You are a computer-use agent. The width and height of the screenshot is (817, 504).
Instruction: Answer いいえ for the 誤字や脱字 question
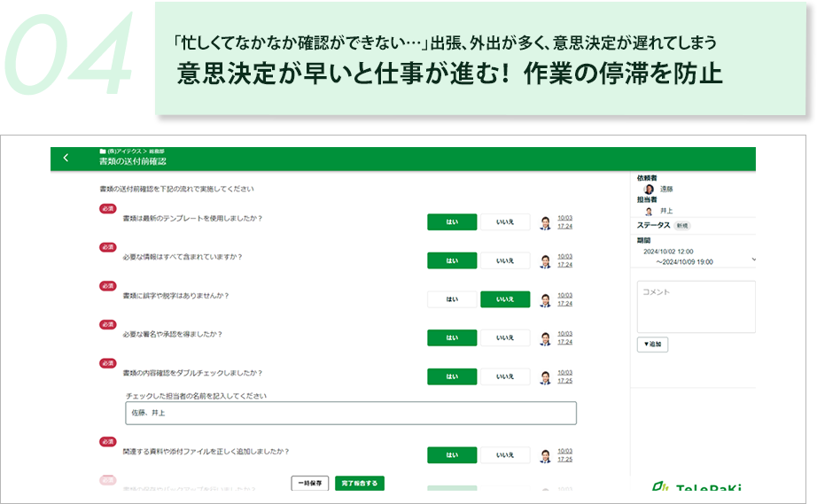click(x=505, y=299)
